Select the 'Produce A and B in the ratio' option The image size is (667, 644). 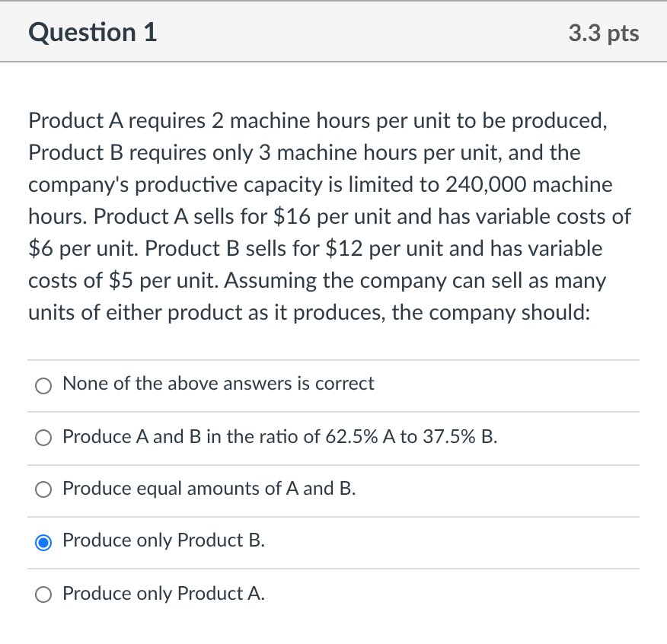pos(43,438)
